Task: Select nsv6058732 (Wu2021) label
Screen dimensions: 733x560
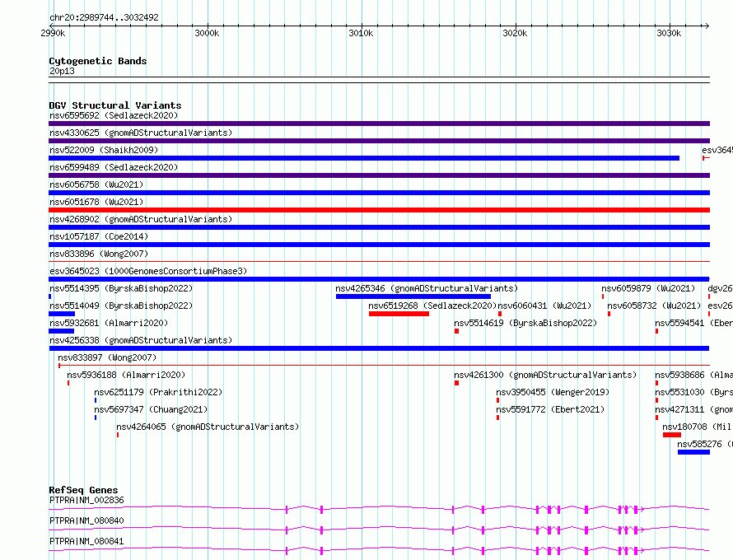Action: (655, 306)
